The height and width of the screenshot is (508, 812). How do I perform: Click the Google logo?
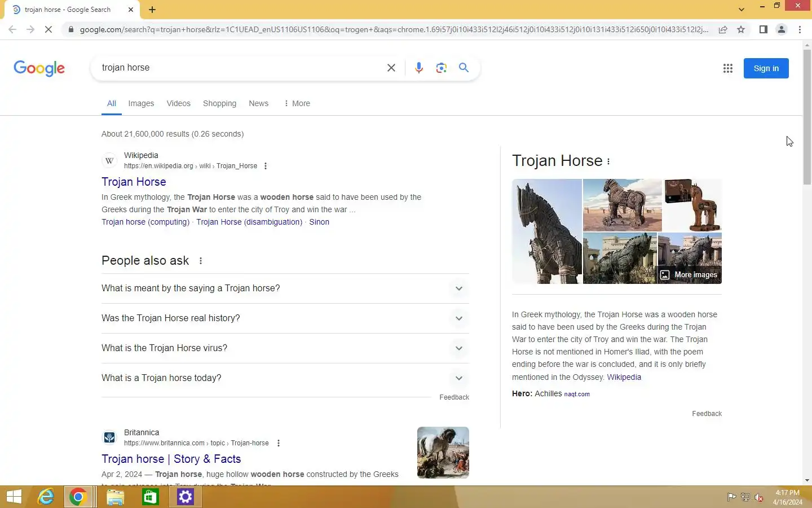click(39, 68)
